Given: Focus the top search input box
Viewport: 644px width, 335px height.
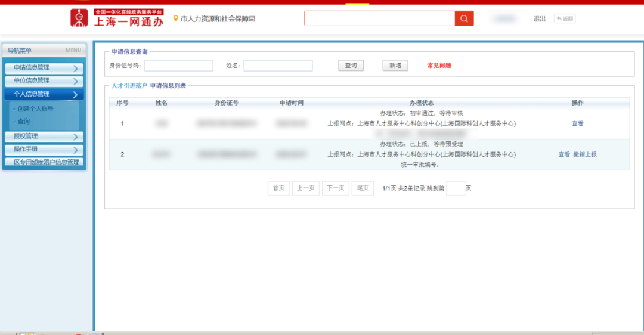Looking at the screenshot, I should (x=379, y=18).
